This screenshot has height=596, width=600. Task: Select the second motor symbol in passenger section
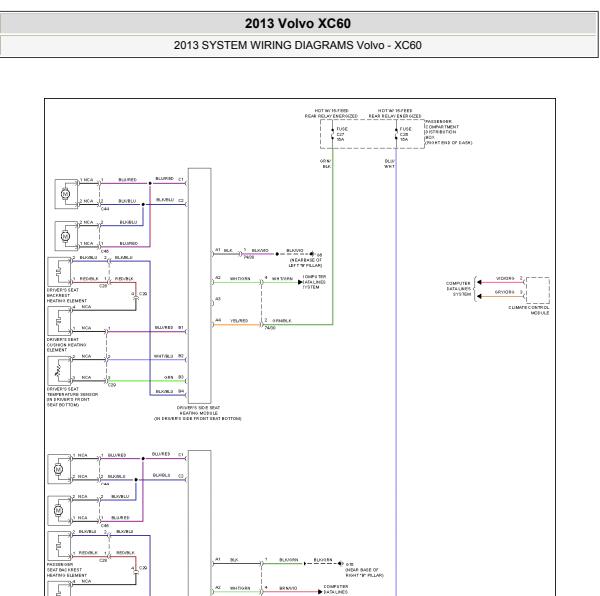59,511
